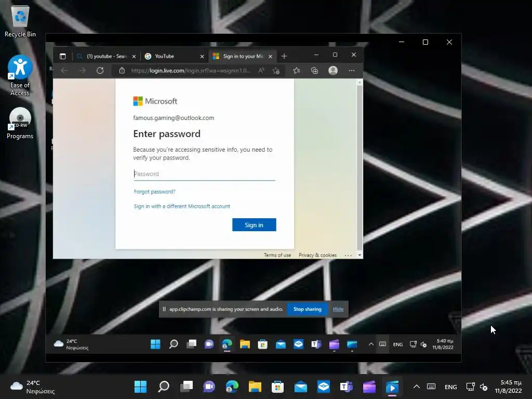532x399 pixels.
Task: Open Search in the recorded inner taskbar
Action: (x=174, y=344)
